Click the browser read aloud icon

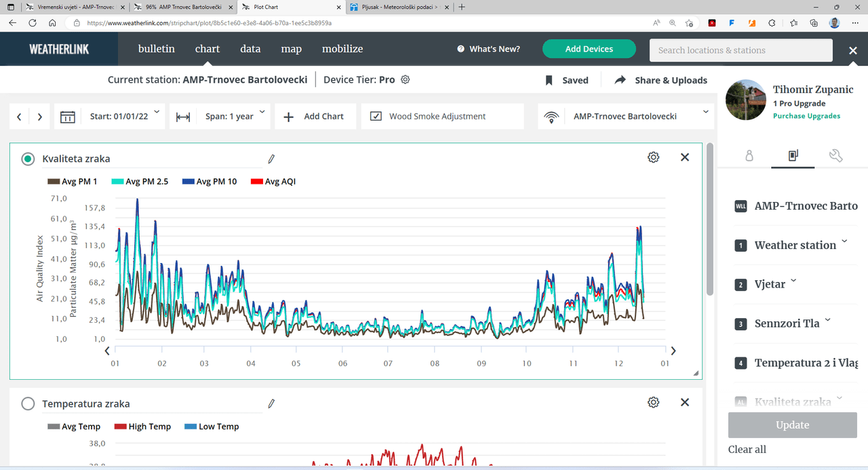(x=656, y=22)
